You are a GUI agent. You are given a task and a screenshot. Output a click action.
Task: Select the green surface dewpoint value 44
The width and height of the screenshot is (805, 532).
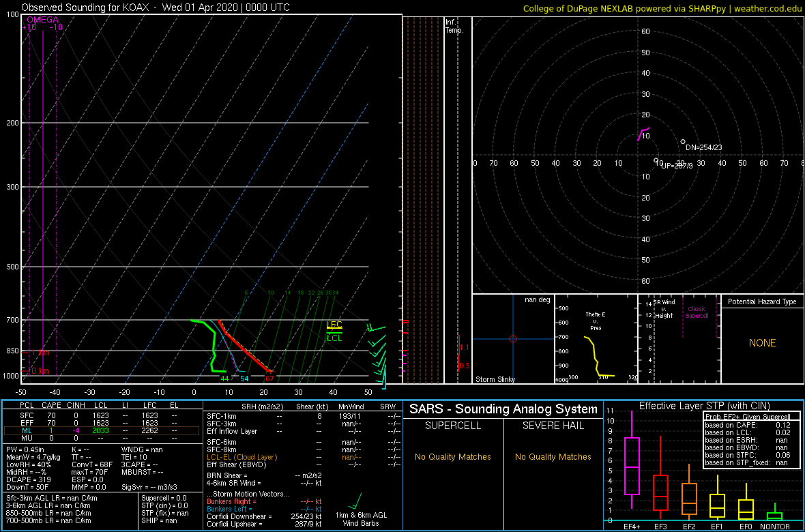click(x=224, y=379)
